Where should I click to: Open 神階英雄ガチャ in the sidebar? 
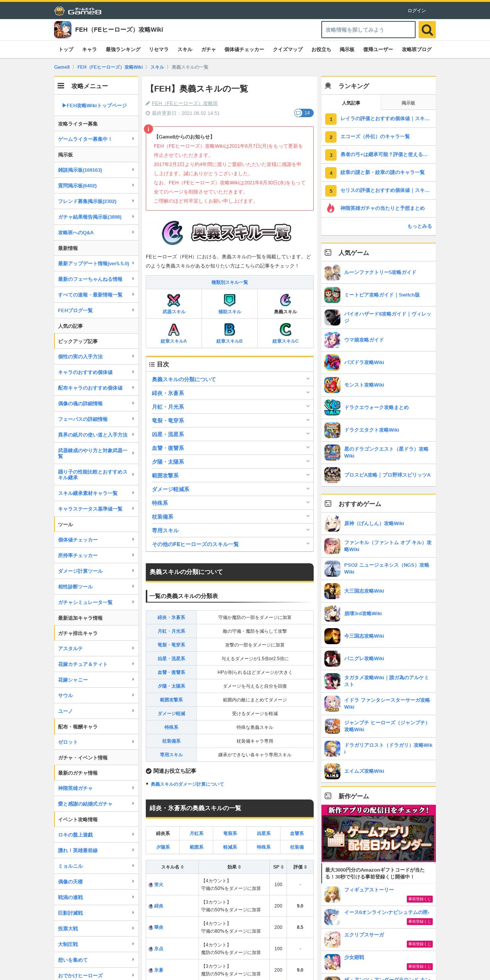coord(96,788)
